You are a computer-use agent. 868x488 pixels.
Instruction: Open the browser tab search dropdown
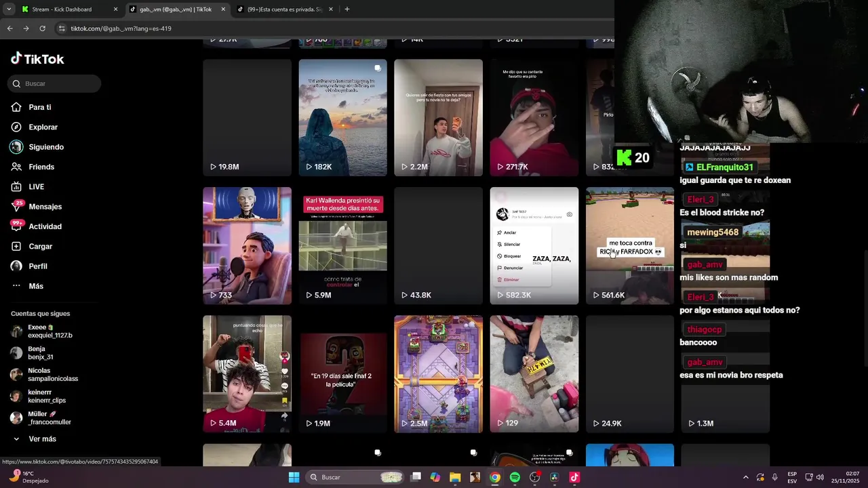point(9,9)
